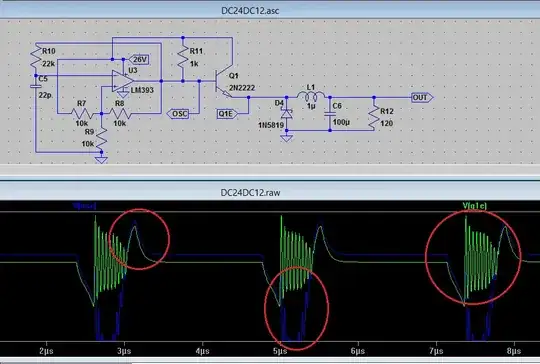The height and width of the screenshot is (364, 540).
Task: Click the 1µ value of L1
Action: (311, 106)
